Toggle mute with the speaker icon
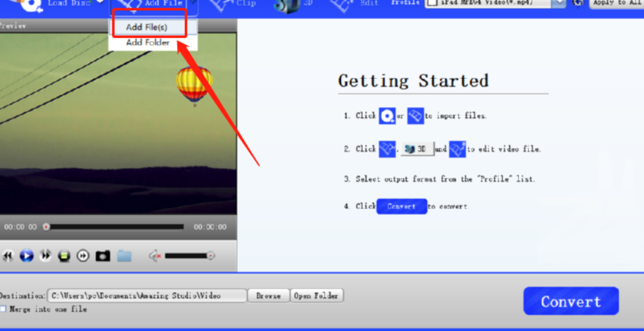The height and width of the screenshot is (331, 644). point(155,257)
